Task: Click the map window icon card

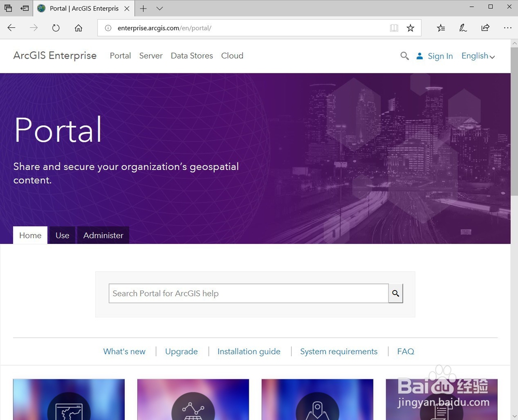Action: 69,399
